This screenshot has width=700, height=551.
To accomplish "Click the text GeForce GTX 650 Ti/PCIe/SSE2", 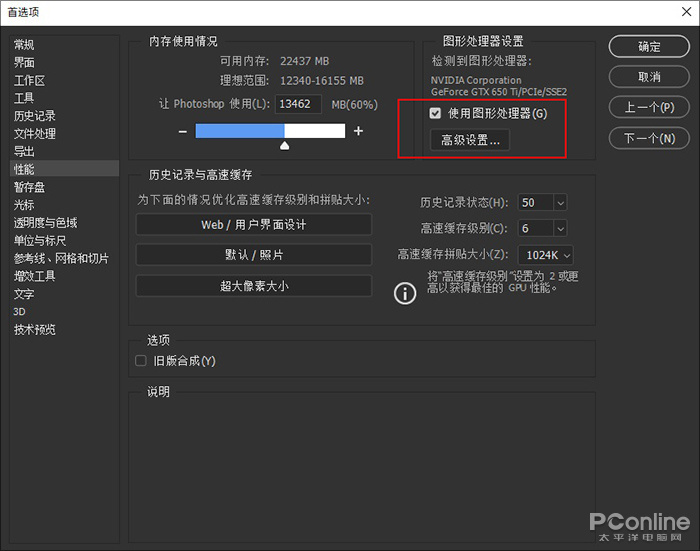I will click(x=499, y=92).
